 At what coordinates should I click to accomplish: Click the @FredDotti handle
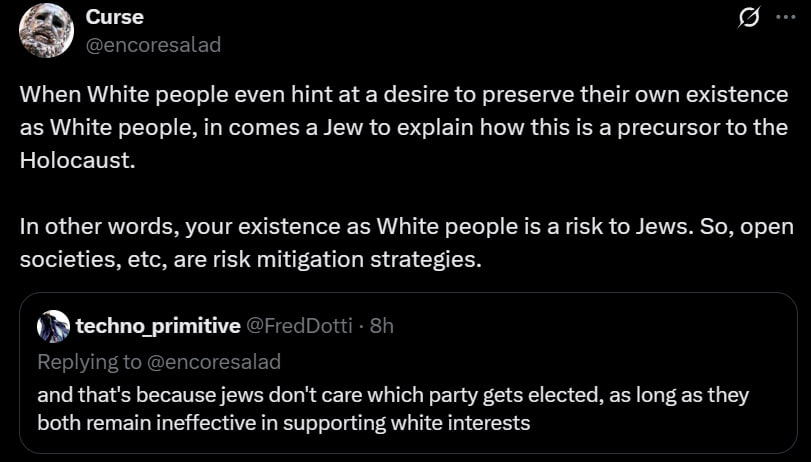[x=302, y=326]
